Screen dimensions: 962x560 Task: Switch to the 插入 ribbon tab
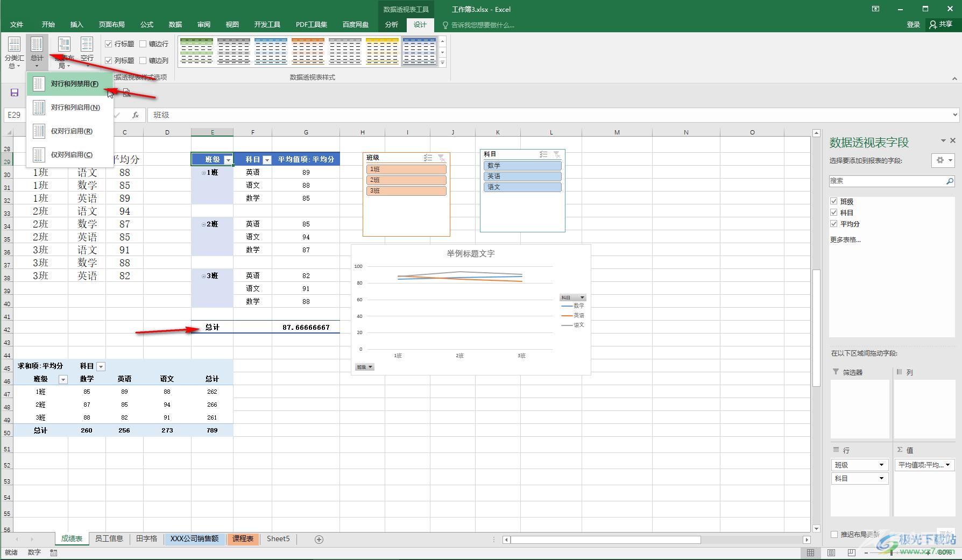pos(77,25)
